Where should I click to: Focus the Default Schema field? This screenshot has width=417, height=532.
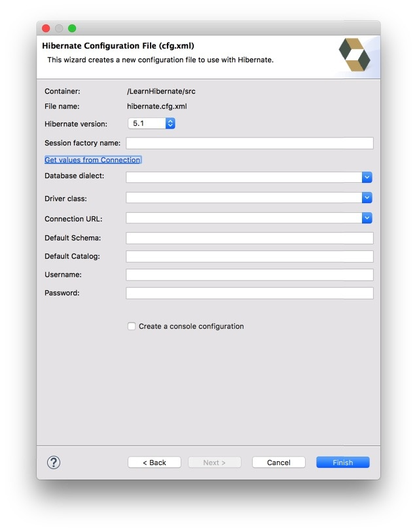point(249,238)
